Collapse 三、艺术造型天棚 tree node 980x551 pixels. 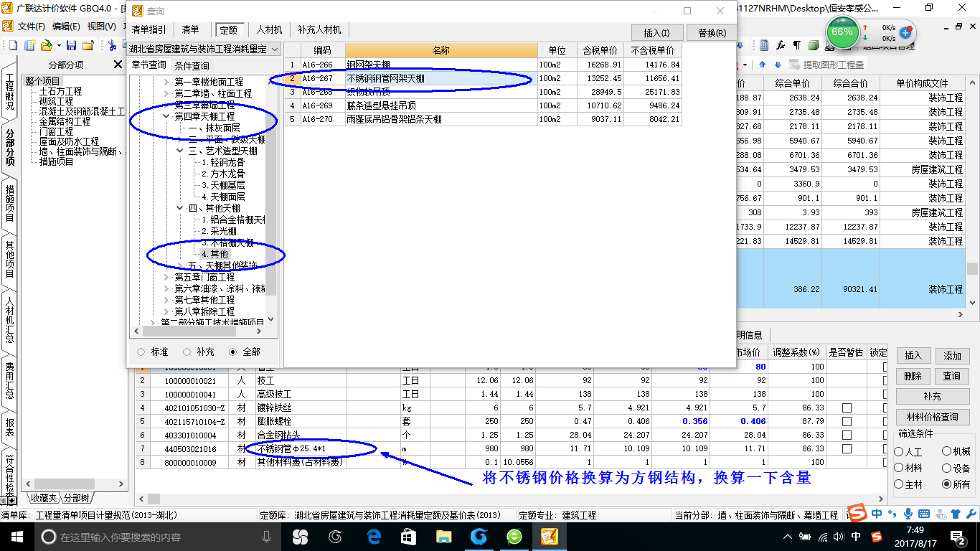pos(180,151)
